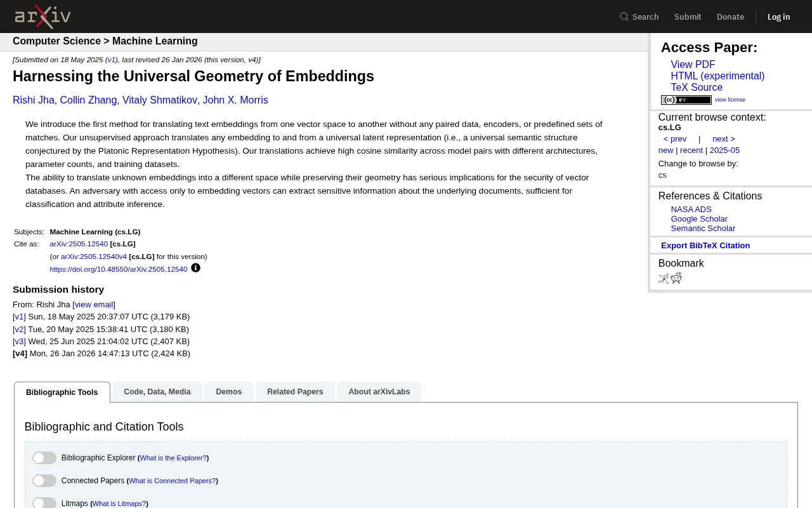
Task: Open What is the Explorer? link
Action: 173,458
